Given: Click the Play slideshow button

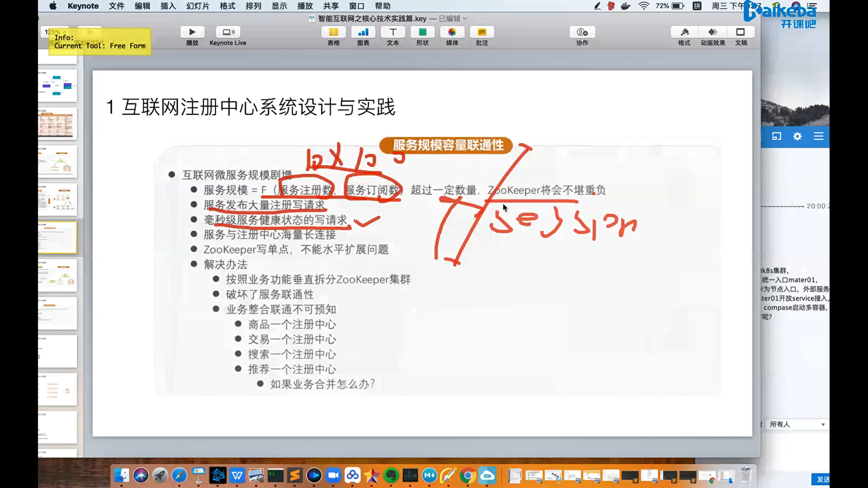Looking at the screenshot, I should coord(192,33).
